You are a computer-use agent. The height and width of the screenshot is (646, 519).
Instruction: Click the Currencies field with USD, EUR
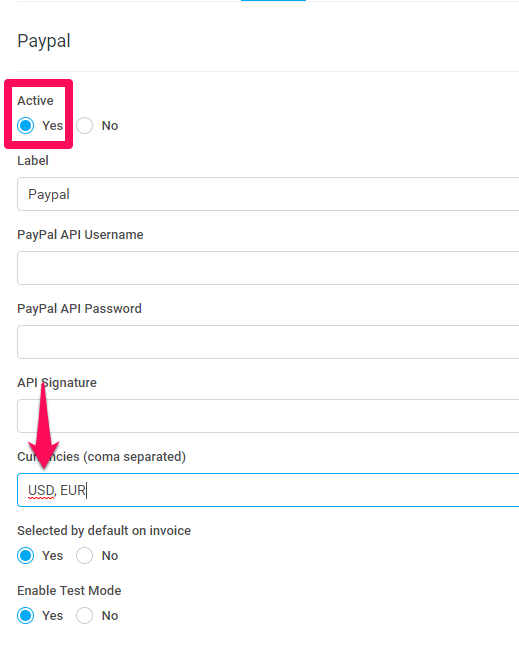click(x=268, y=490)
